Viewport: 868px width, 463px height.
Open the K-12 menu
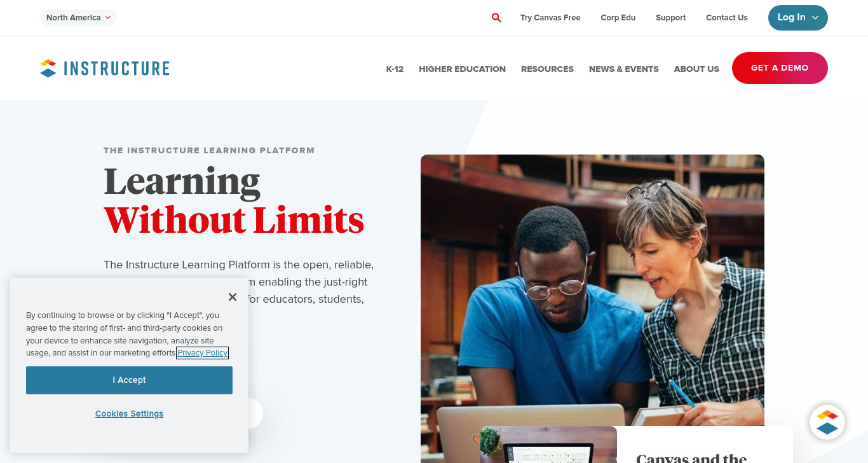(x=395, y=69)
